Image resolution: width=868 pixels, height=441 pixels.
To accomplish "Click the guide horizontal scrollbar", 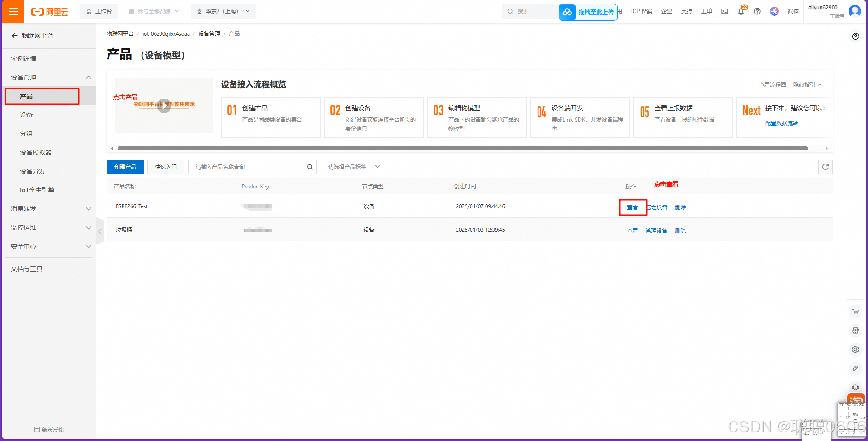I will pyautogui.click(x=462, y=148).
